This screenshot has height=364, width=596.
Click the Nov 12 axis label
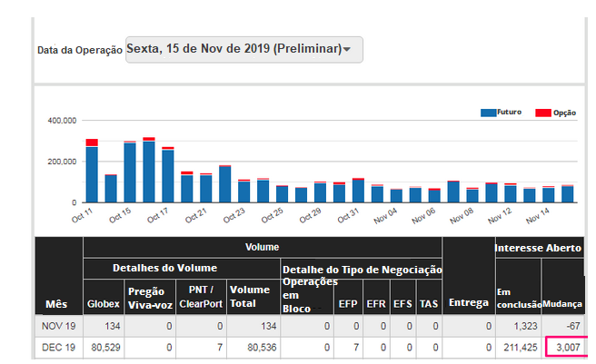500,216
